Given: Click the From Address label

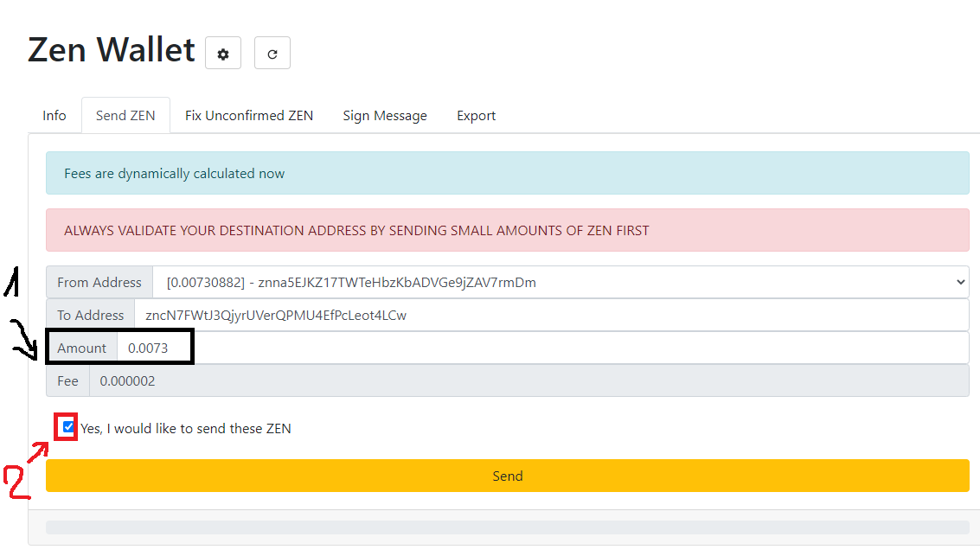Looking at the screenshot, I should coord(99,283).
